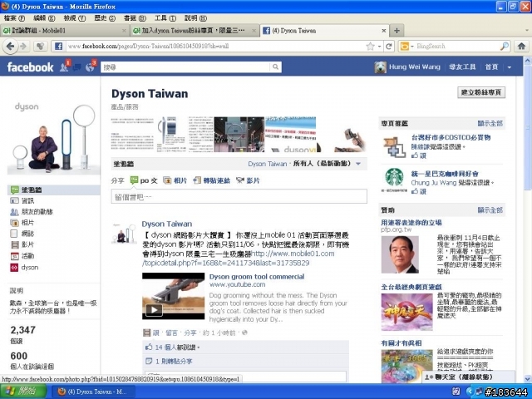Viewport: 532px width, 399px height.
Task: Click 首頁 in top bar
Action: click(491, 66)
